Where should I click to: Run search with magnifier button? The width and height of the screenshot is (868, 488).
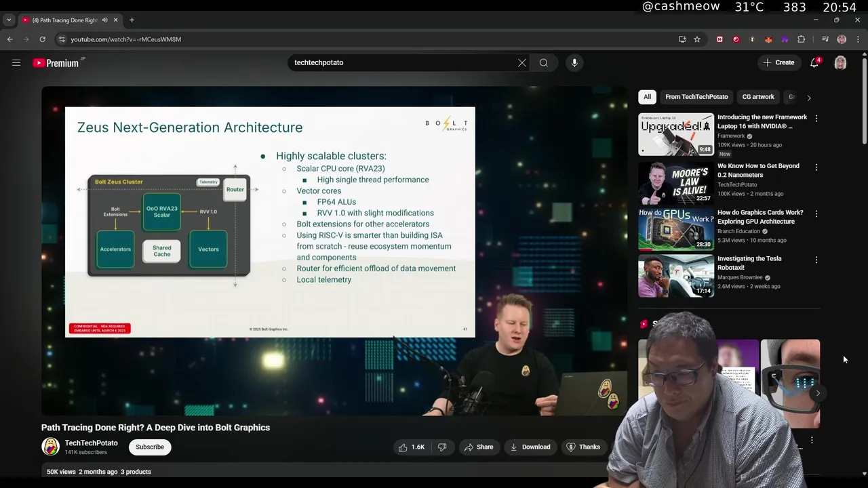[544, 62]
